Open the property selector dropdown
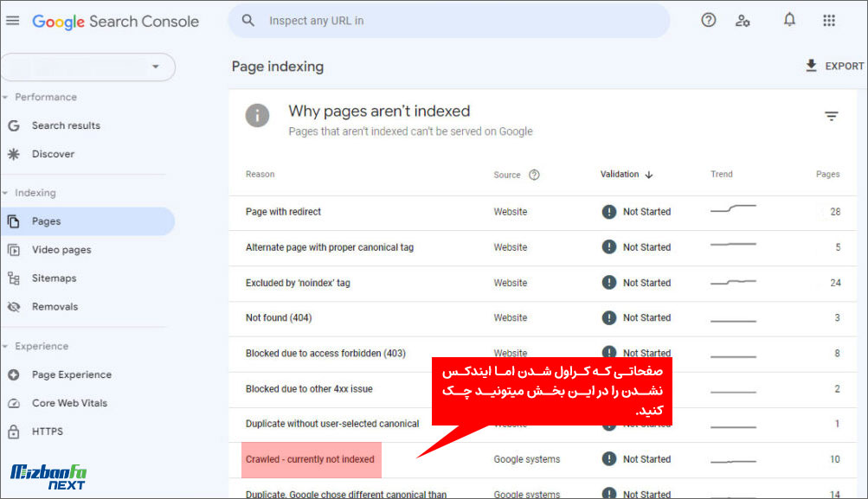 pos(88,67)
